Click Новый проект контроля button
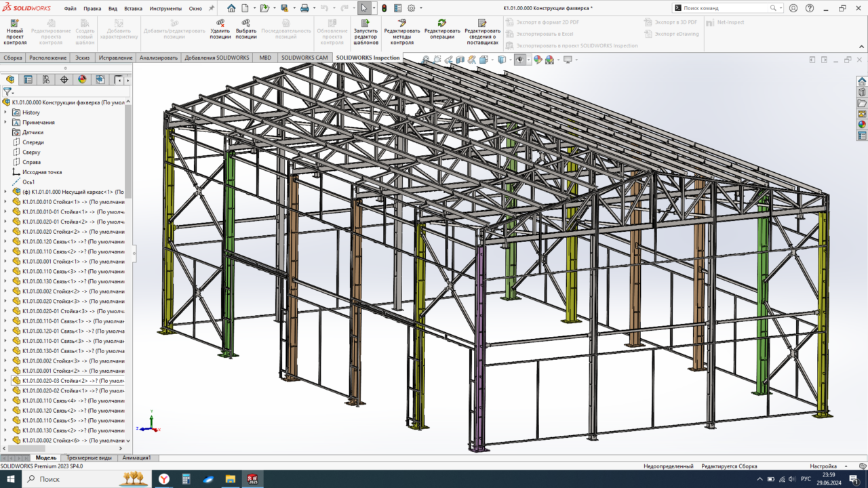 [15, 31]
